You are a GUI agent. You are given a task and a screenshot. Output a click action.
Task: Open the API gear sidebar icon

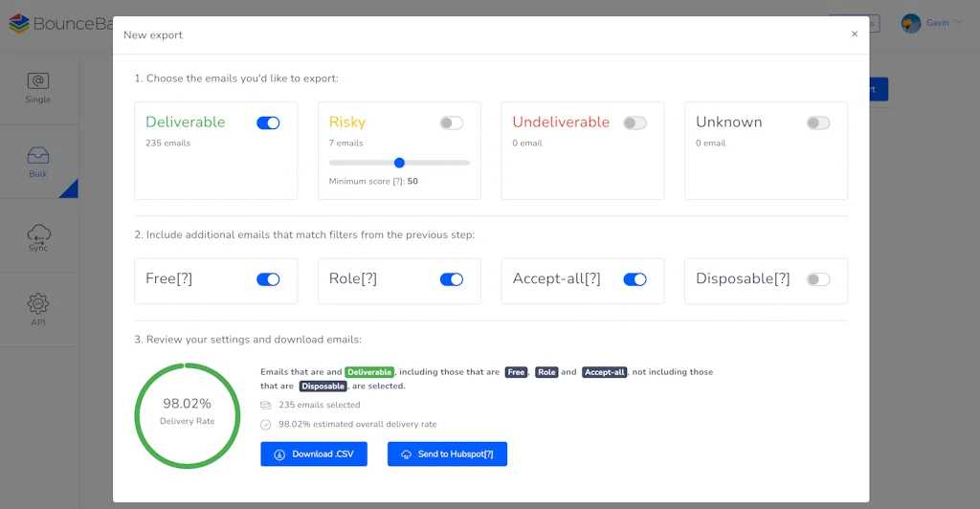[x=38, y=304]
